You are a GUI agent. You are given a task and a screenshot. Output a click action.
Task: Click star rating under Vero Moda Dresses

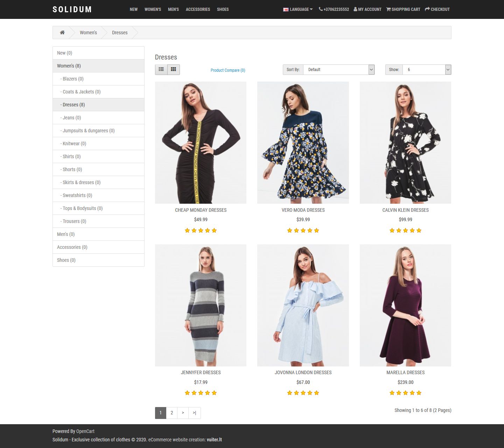[303, 230]
